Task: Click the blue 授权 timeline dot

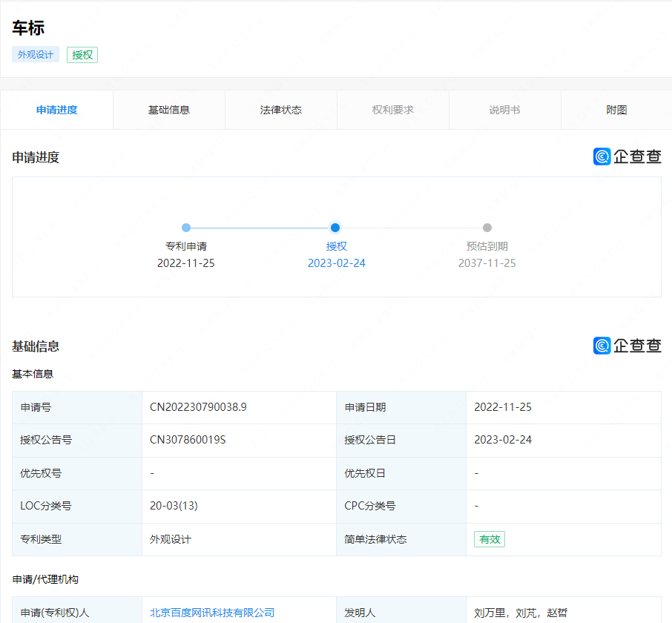Action: [335, 228]
